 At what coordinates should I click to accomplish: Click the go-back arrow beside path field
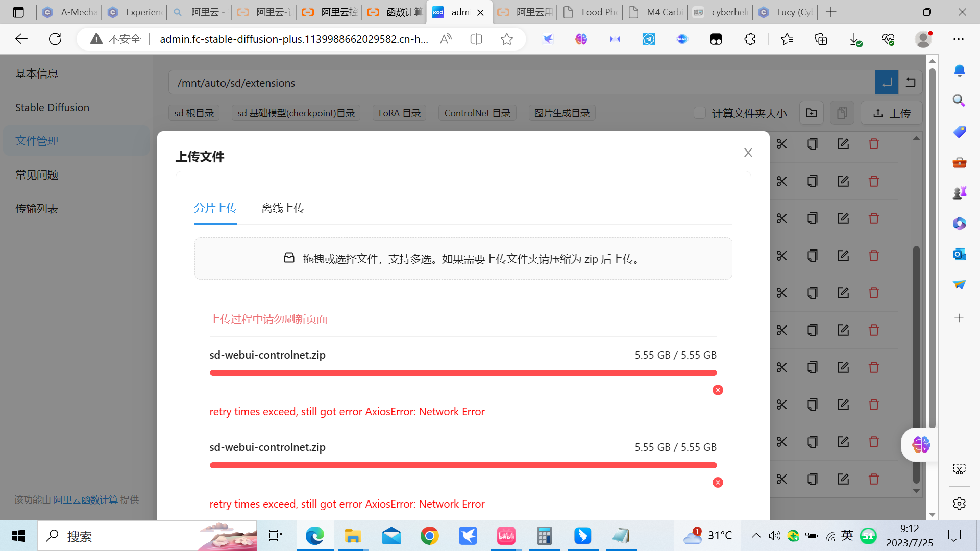pos(911,83)
